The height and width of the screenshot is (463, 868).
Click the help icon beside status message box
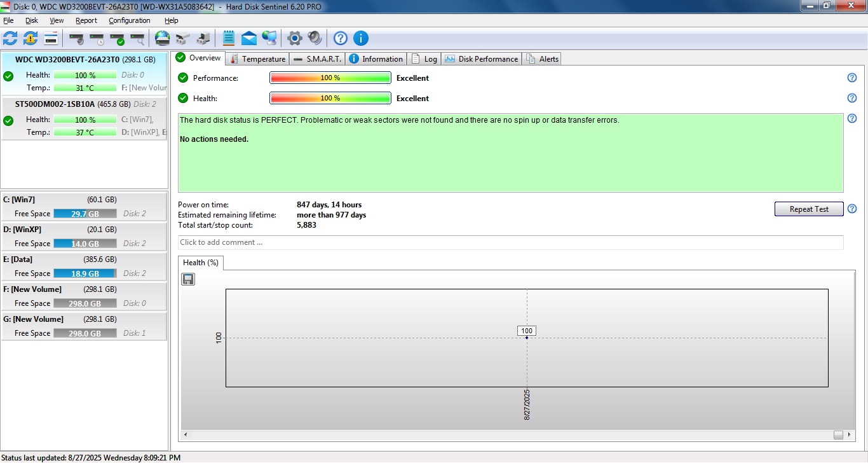pos(852,118)
